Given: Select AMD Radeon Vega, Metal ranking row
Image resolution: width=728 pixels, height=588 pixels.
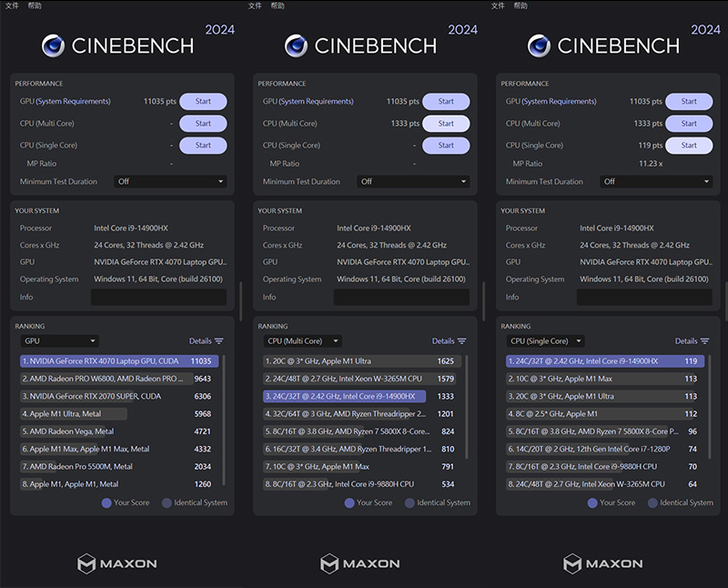Looking at the screenshot, I should coord(119,431).
